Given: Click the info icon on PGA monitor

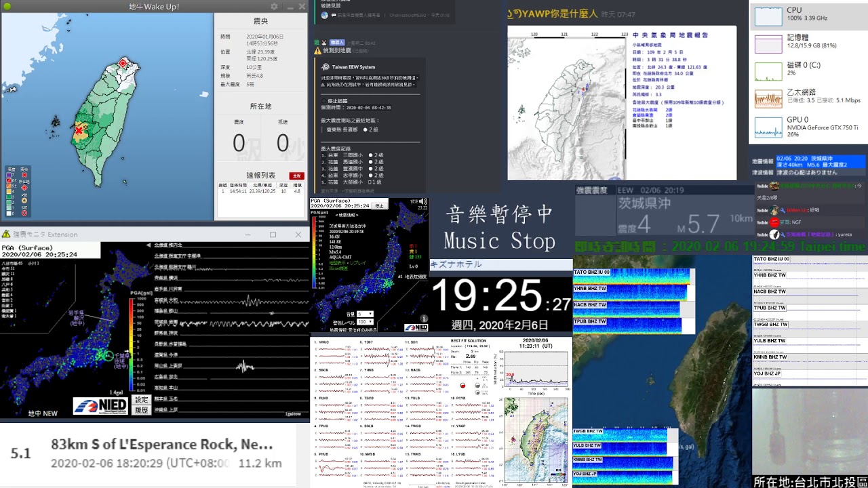Looking at the screenshot, I should click(x=423, y=318).
